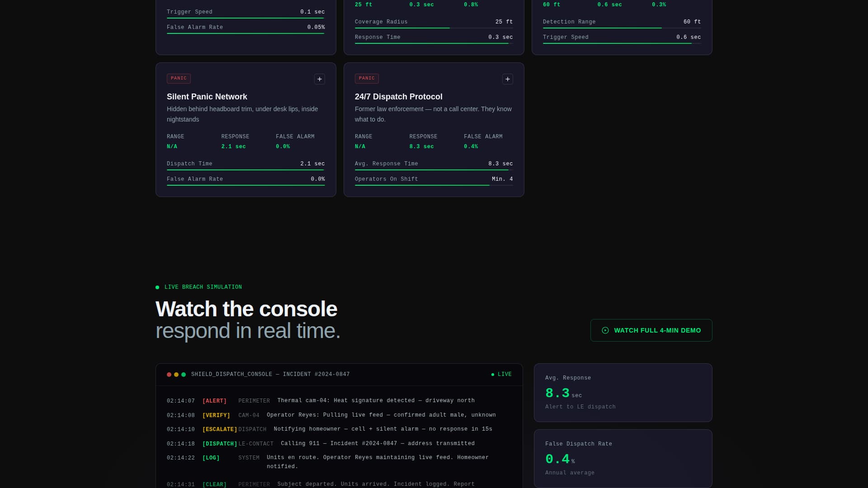Select the [DISPATCH] log entry tag
The width and height of the screenshot is (868, 488).
point(220,444)
